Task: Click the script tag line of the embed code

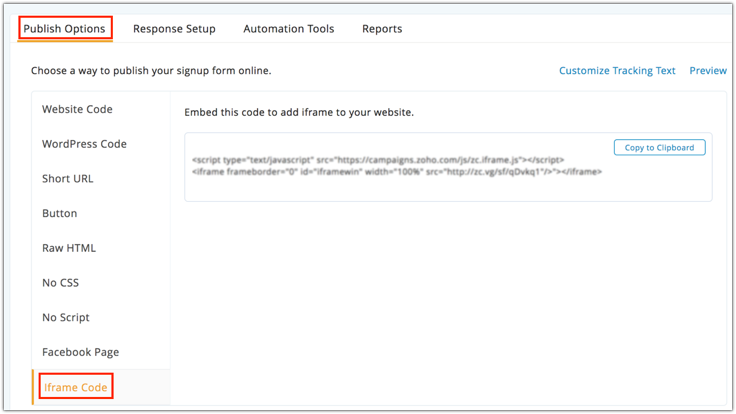Action: point(378,160)
